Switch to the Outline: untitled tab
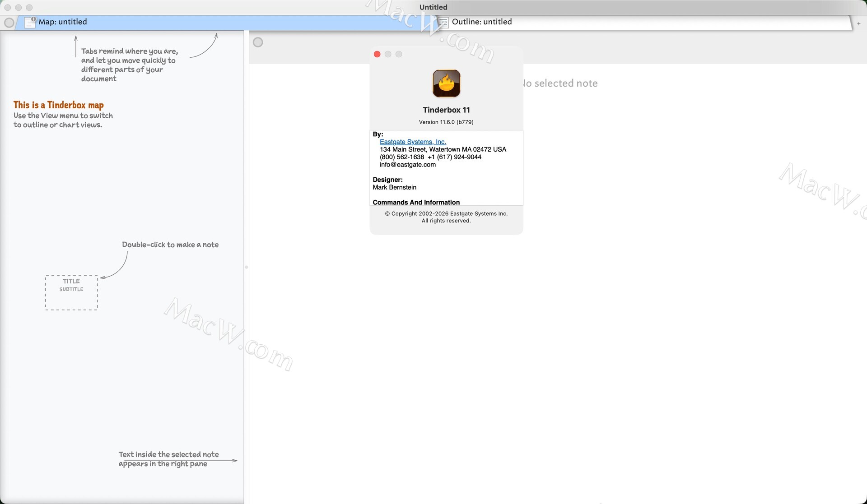 click(482, 22)
